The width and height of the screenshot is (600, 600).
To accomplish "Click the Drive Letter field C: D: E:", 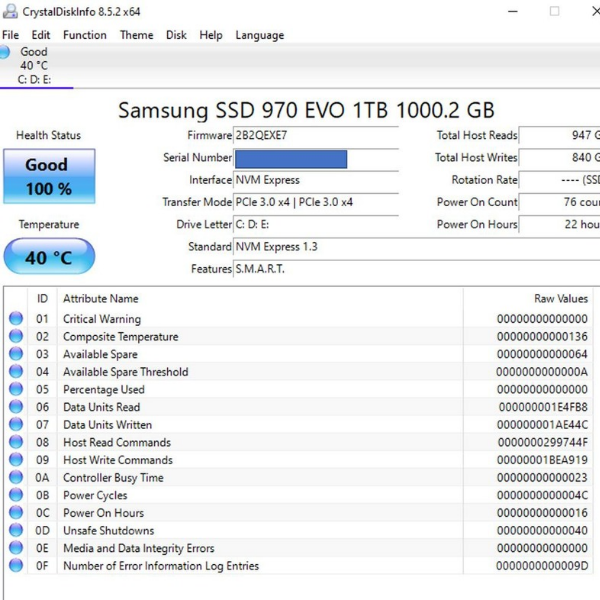I will point(316,224).
